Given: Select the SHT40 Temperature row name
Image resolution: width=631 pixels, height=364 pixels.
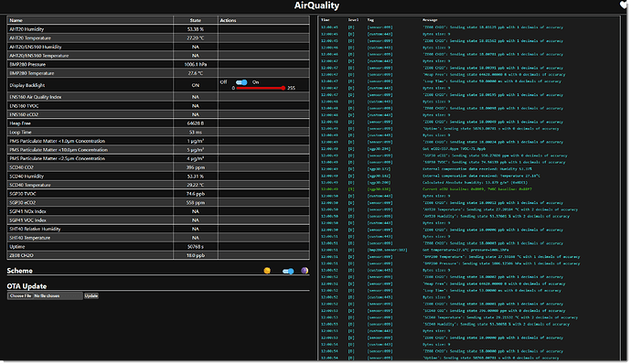Looking at the screenshot, I should [30, 238].
